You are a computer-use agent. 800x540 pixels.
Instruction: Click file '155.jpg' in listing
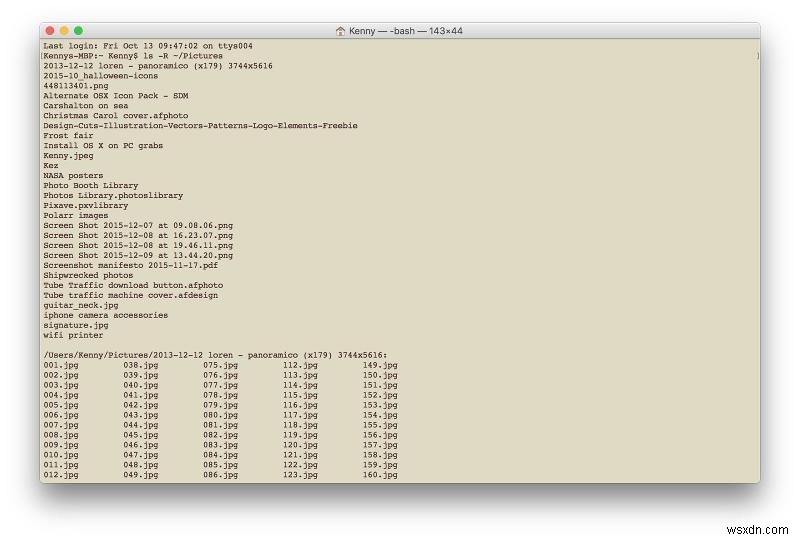click(x=380, y=425)
